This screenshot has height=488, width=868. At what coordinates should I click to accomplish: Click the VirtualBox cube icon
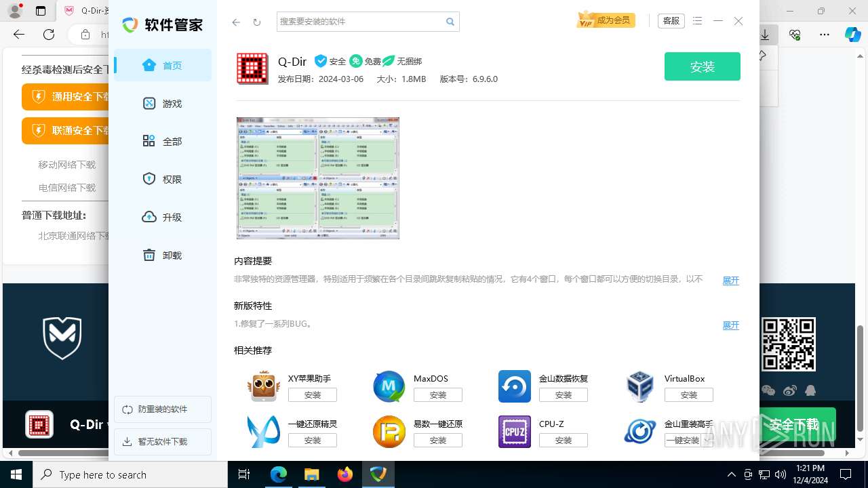pyautogui.click(x=640, y=386)
